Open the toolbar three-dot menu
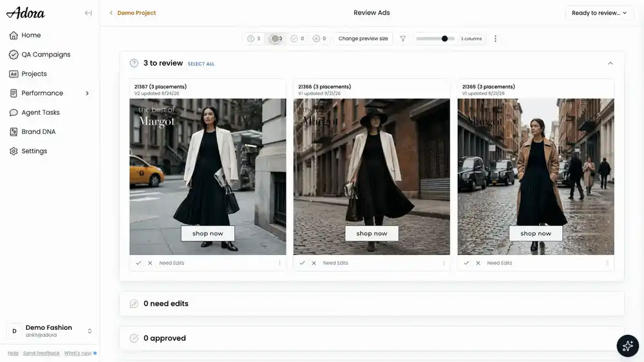644x362 pixels. click(x=495, y=39)
